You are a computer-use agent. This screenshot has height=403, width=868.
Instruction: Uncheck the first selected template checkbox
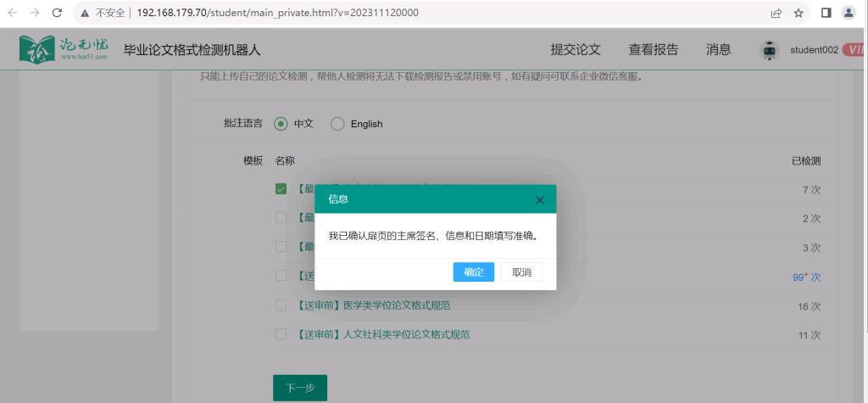pos(281,189)
